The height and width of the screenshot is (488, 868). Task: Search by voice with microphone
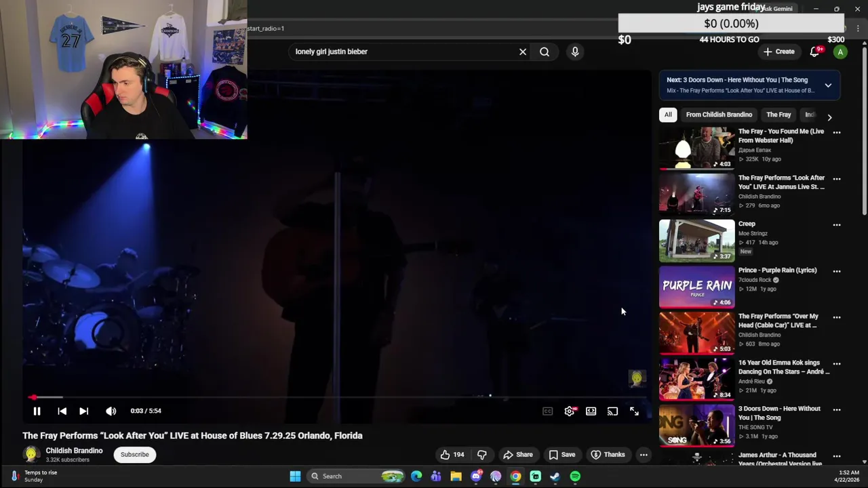click(575, 52)
